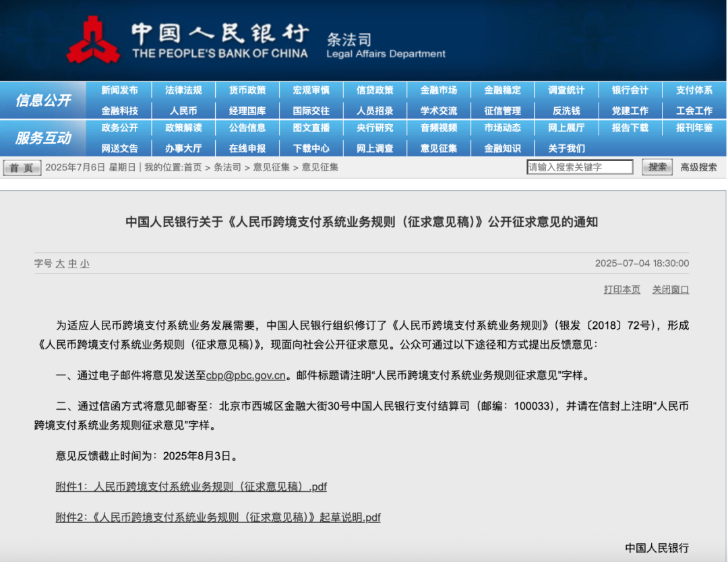Image resolution: width=728 pixels, height=562 pixels.
Task: Open 支付体系 navigation link
Action: tap(694, 90)
